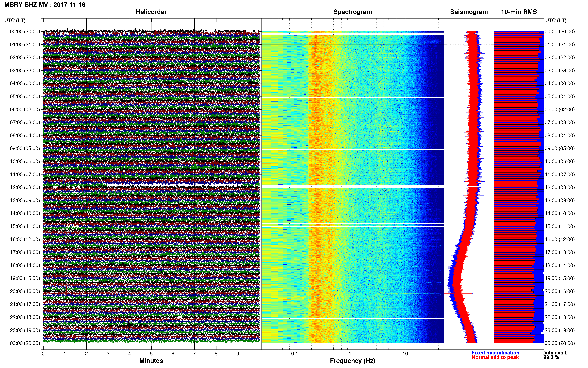Pick 06:00 (02:00) label beside the RMS panel
588x368 pixels.
pos(560,110)
